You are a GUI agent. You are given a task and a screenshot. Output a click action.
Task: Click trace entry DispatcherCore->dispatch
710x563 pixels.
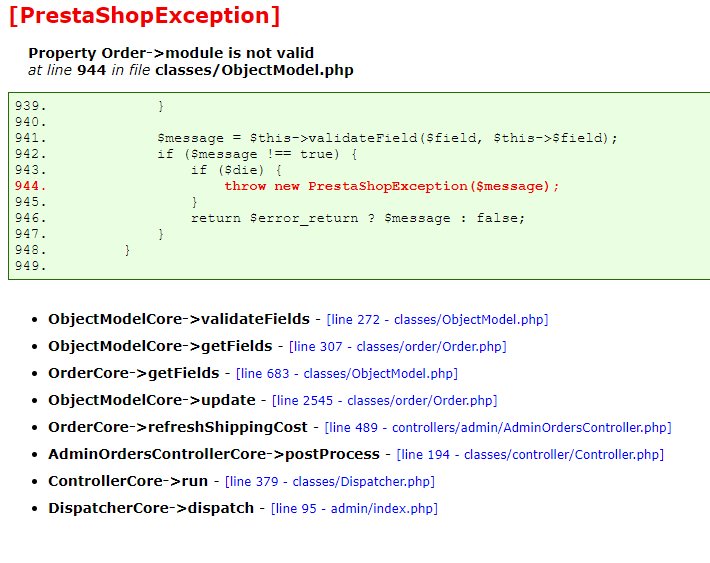[151, 508]
